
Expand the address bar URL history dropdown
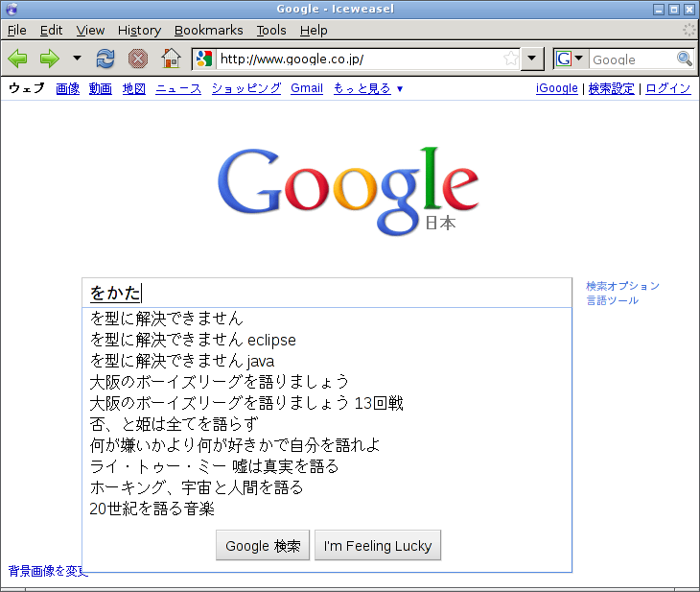[x=531, y=59]
